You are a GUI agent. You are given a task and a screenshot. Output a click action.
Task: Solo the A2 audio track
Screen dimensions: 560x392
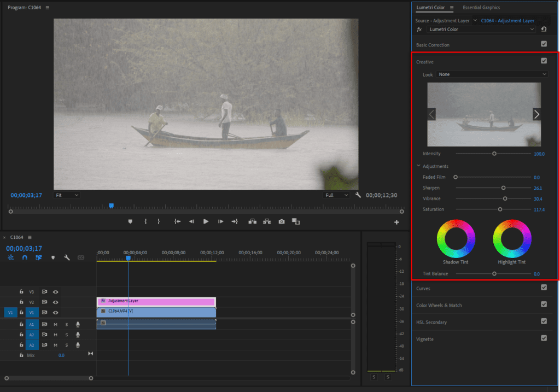[x=66, y=335]
